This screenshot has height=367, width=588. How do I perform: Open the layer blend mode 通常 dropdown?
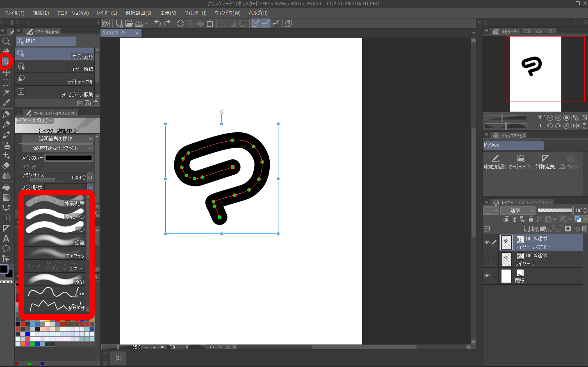click(x=518, y=211)
